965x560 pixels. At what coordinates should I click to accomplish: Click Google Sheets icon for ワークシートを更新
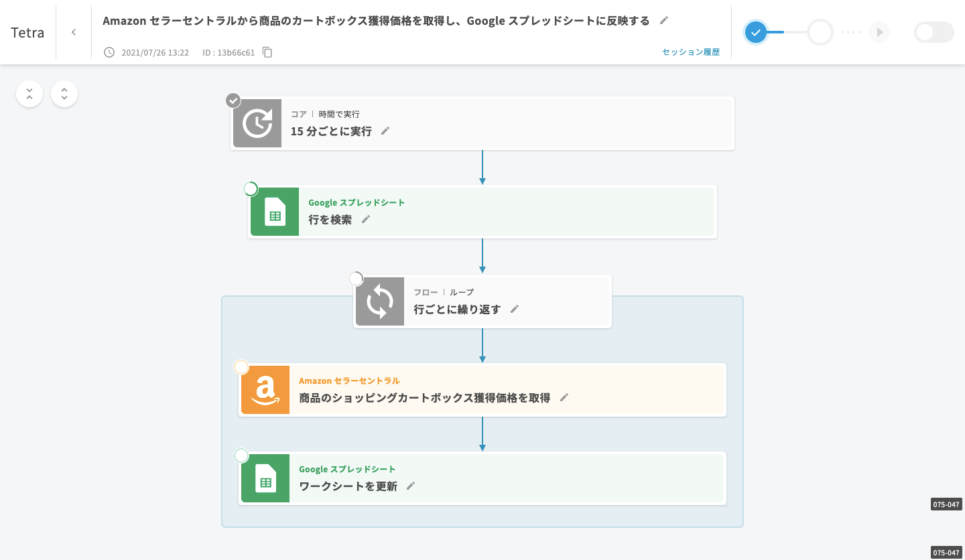[x=265, y=478]
